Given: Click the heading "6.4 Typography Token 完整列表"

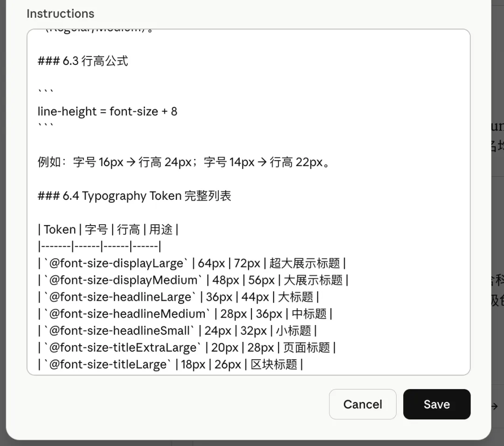Looking at the screenshot, I should (134, 196).
